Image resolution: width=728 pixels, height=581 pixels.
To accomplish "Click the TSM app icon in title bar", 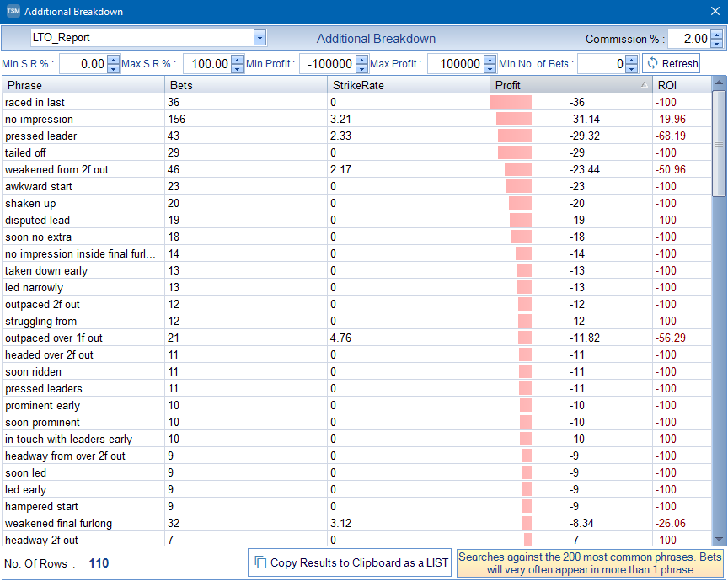I will coord(13,12).
